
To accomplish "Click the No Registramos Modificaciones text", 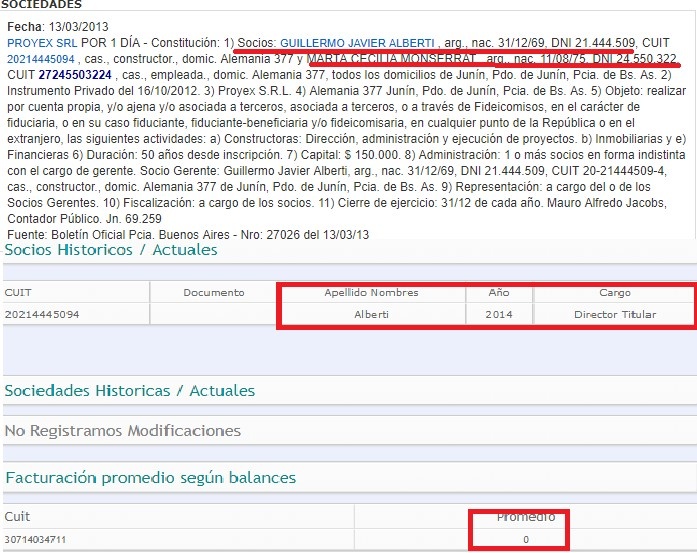I will [x=123, y=431].
